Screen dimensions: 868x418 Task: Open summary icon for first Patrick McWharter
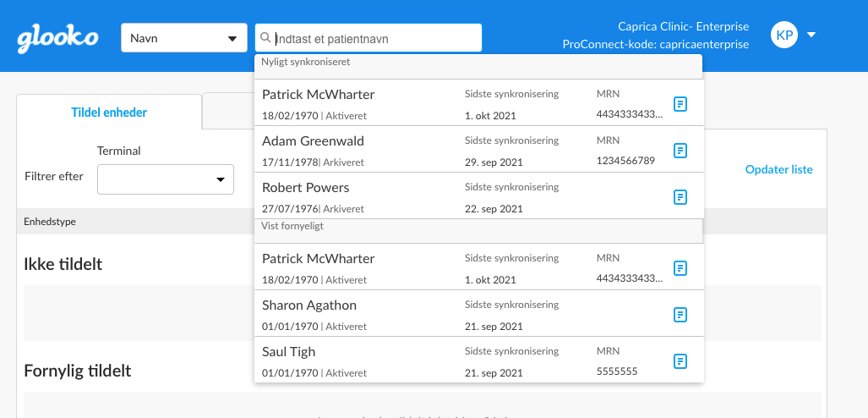(x=680, y=104)
